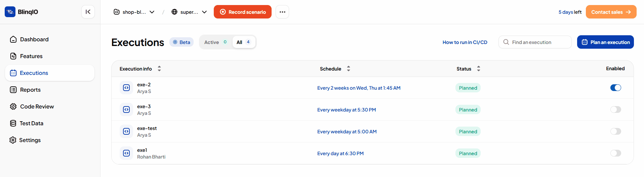Image resolution: width=644 pixels, height=177 pixels.
Task: Open the How to run in CI/CD link
Action: coord(465,42)
